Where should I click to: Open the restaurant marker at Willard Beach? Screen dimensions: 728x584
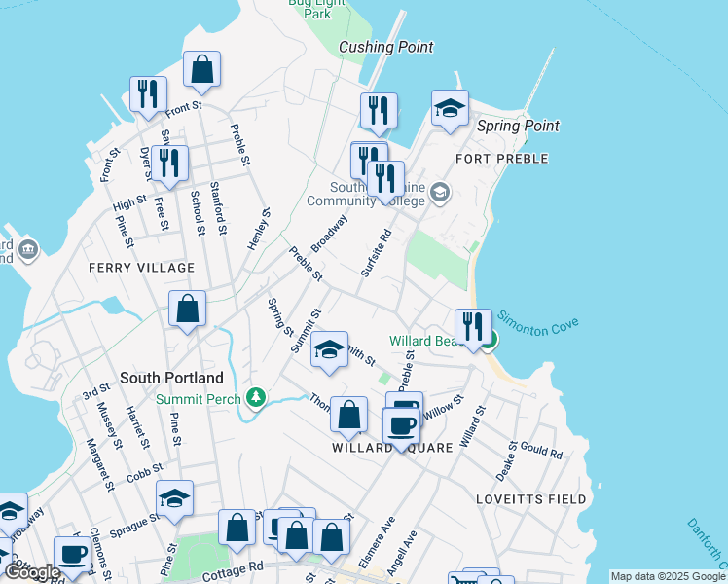(473, 326)
